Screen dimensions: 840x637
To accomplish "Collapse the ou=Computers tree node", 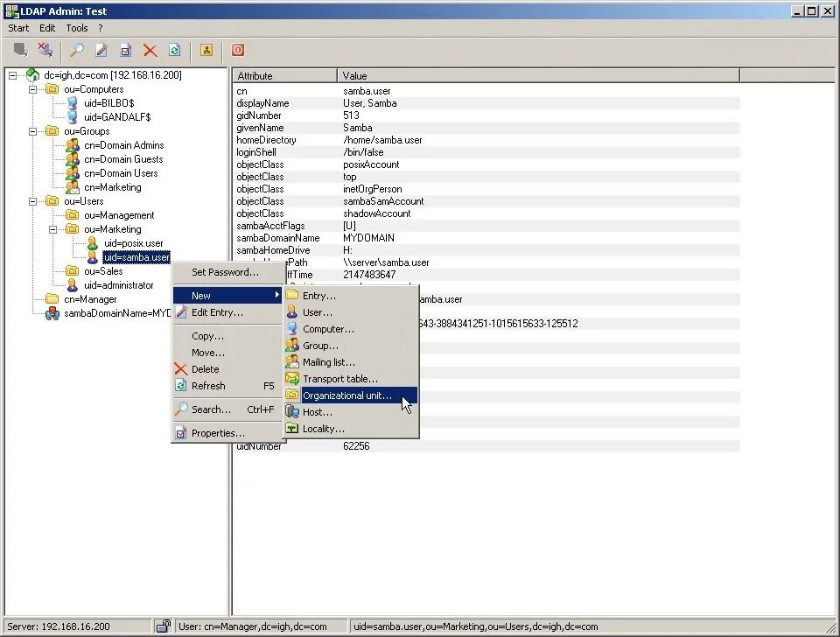I will pyautogui.click(x=32, y=89).
